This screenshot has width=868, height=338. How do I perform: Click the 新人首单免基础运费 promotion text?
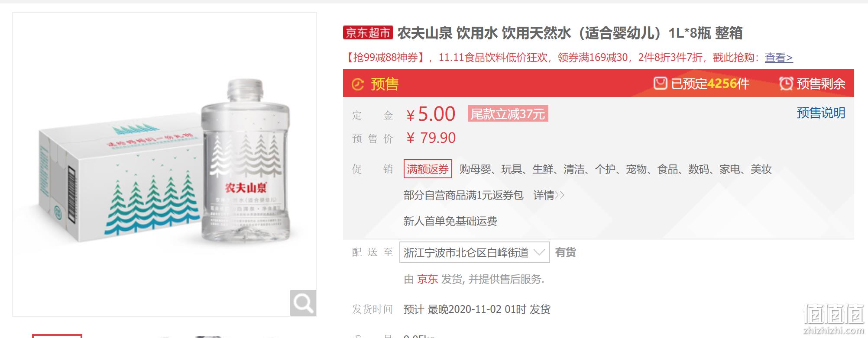450,221
